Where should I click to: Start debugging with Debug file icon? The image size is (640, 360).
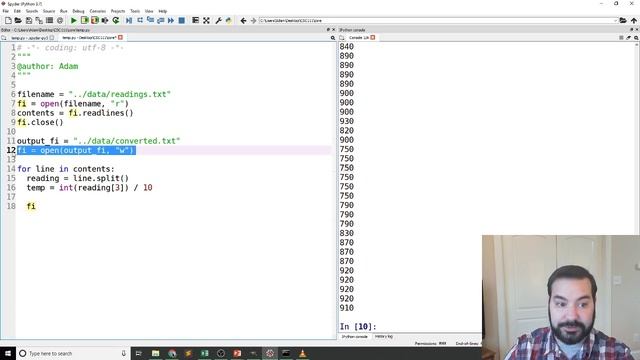(x=129, y=20)
